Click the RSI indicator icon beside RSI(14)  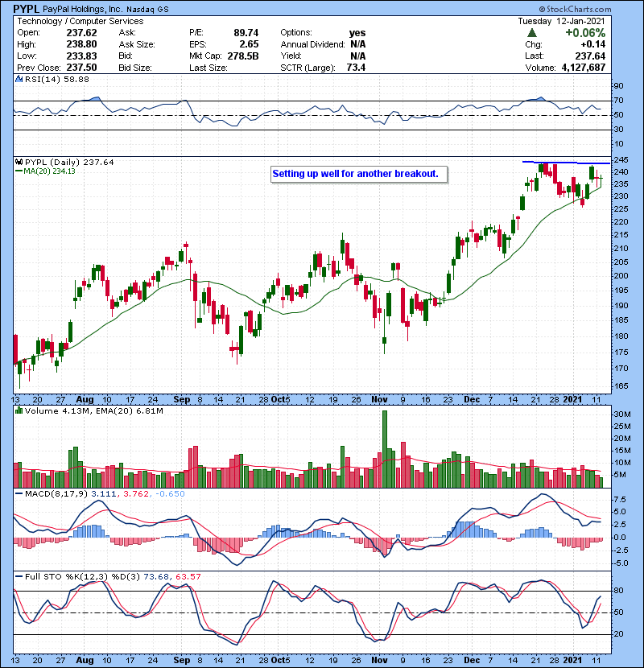point(19,79)
